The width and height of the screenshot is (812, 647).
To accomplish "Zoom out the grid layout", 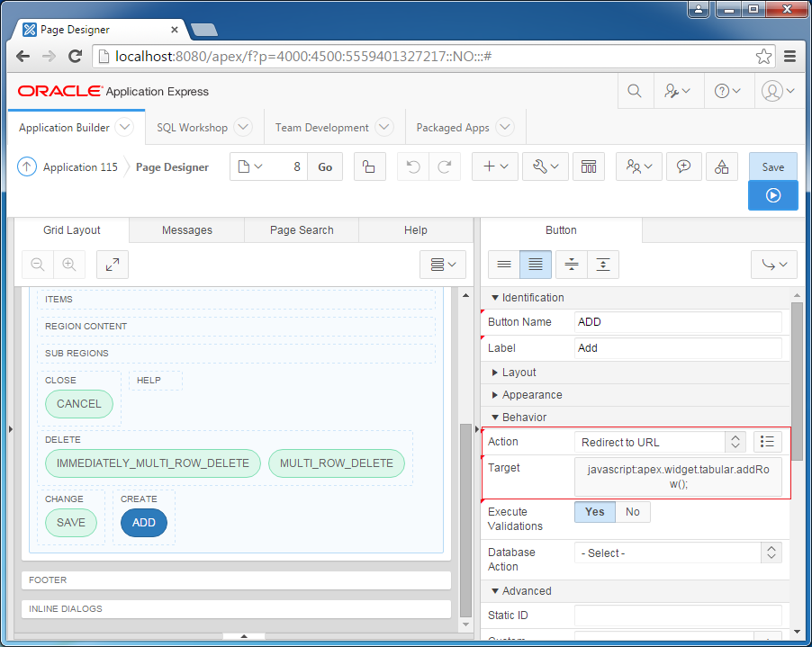I will (x=37, y=265).
